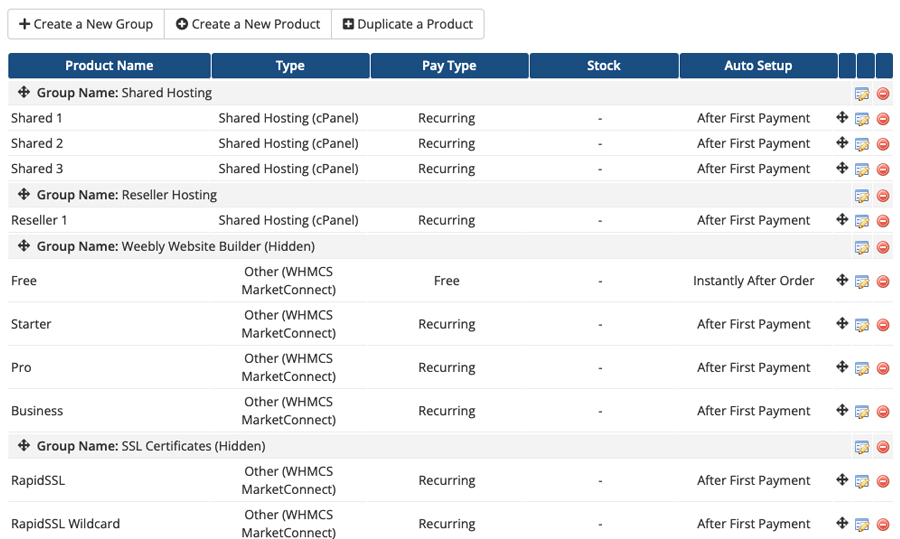Edit the Pro product
Screen dimensions: 900x539
tap(862, 369)
